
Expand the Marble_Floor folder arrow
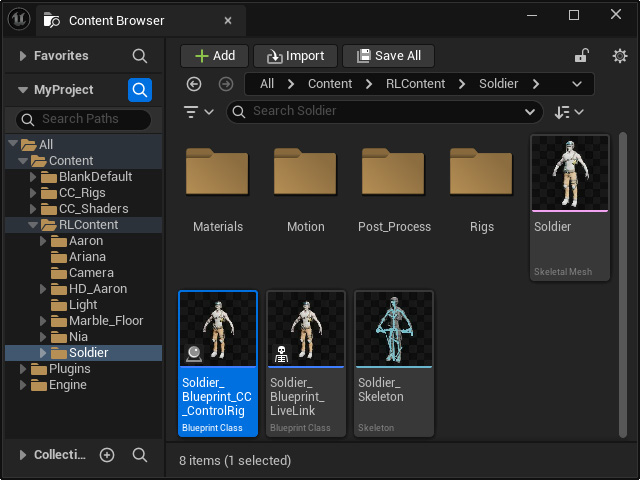point(43,321)
